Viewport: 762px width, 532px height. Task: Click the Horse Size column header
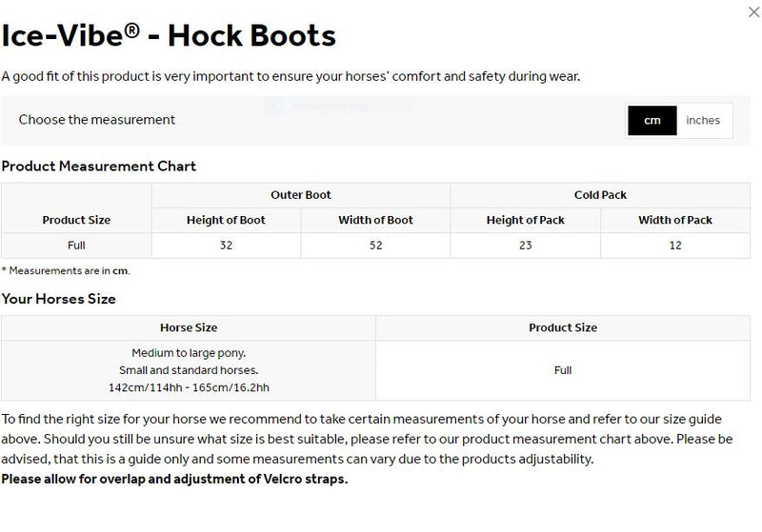[x=189, y=327]
